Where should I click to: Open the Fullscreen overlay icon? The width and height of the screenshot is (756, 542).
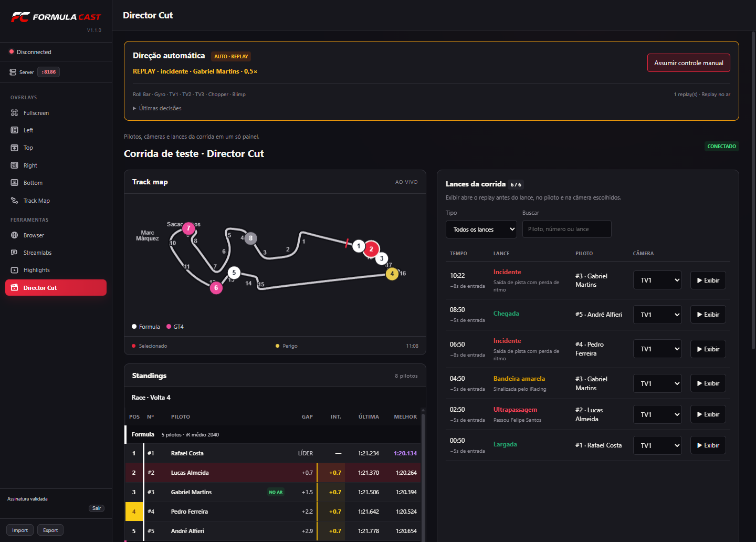(14, 113)
